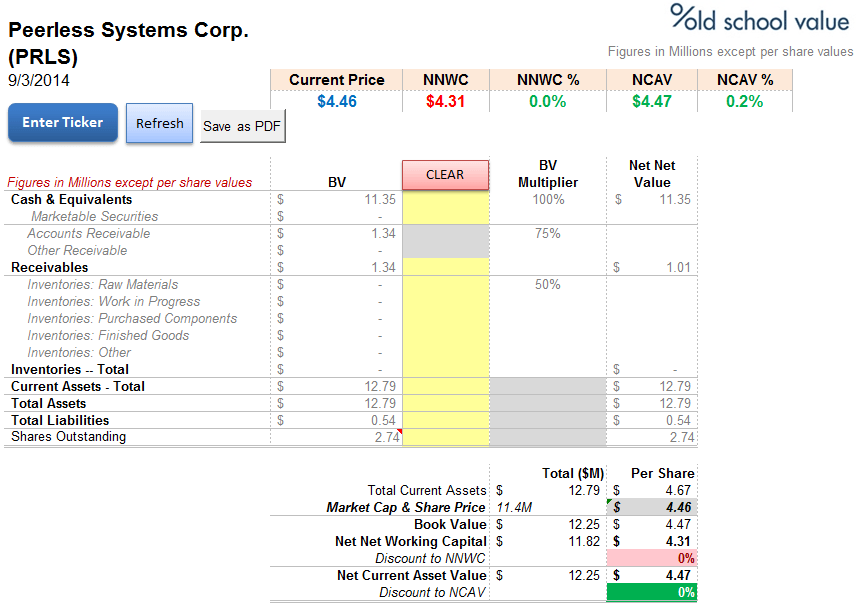Select the 11.82 Net Net Working Capital total
Viewport: 857px width, 614px height.
[584, 541]
